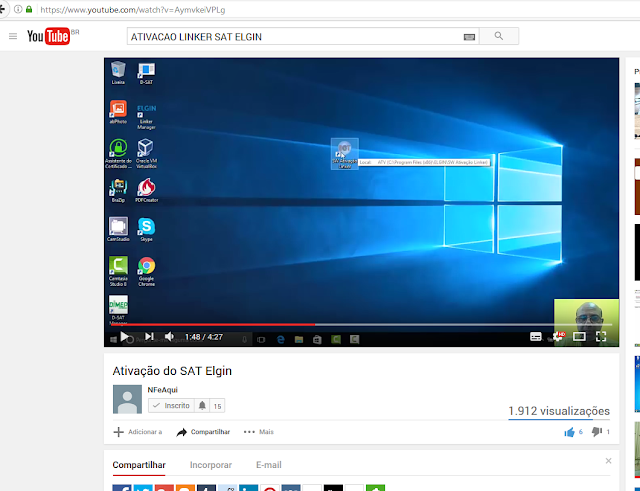Screen dimensions: 640x491
Task: Share to Facebook via the blue f icon
Action: click(x=122, y=488)
